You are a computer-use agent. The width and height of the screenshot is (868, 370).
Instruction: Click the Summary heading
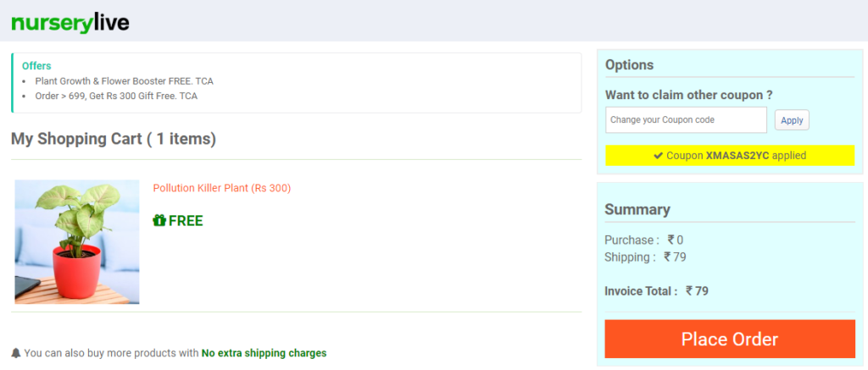click(x=637, y=210)
